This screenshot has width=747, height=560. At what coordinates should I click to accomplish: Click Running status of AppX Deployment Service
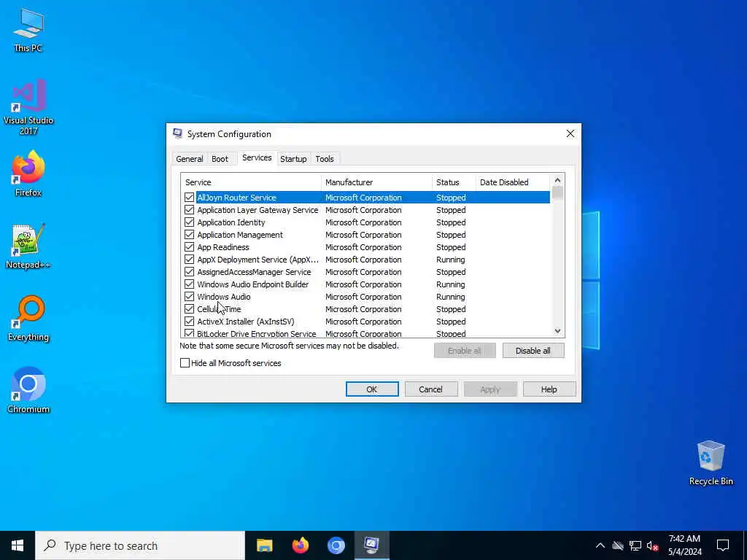point(451,260)
